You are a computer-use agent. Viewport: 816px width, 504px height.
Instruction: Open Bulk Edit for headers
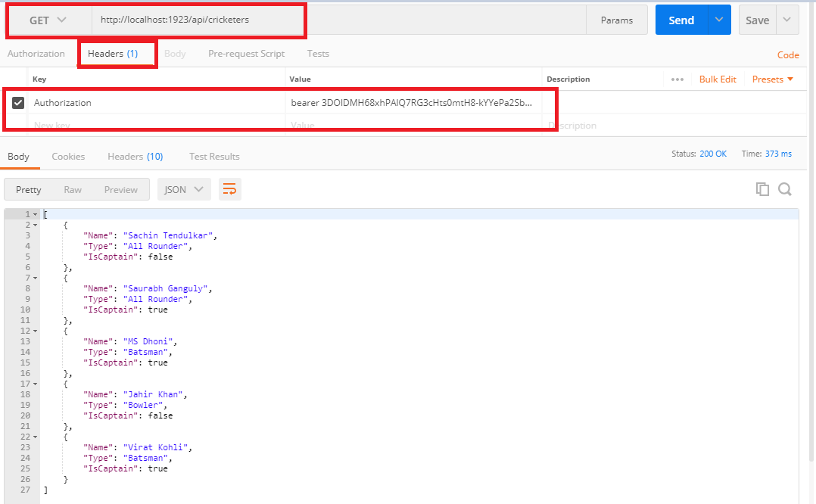(x=718, y=79)
